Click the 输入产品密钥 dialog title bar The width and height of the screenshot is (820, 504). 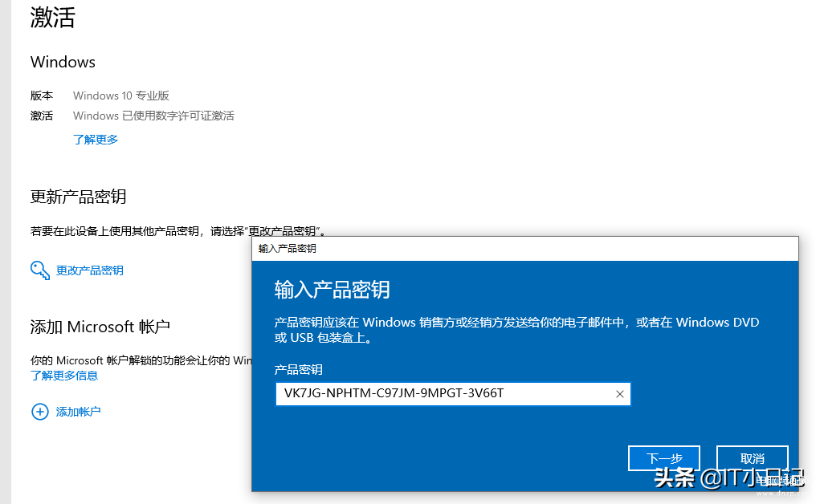point(525,248)
